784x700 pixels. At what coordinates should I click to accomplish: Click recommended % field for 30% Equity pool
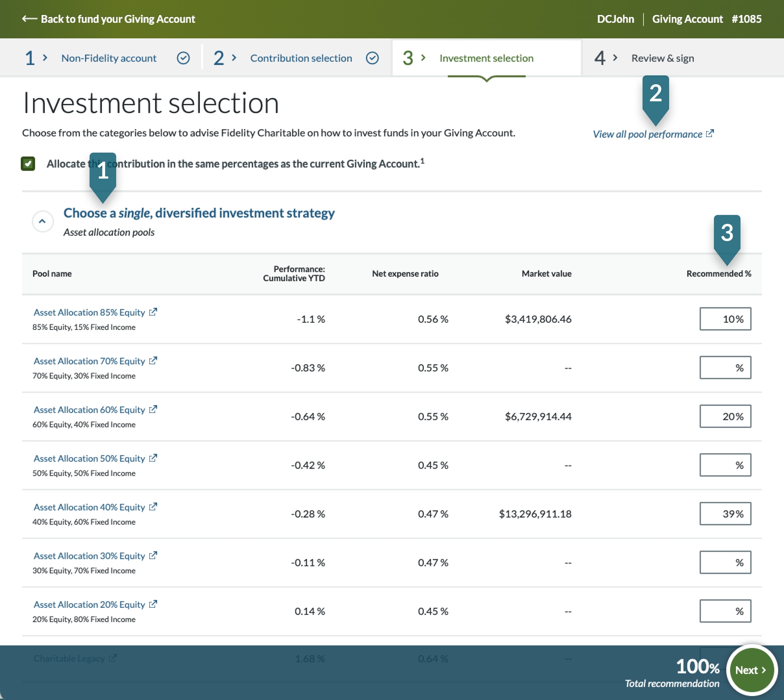click(x=725, y=562)
